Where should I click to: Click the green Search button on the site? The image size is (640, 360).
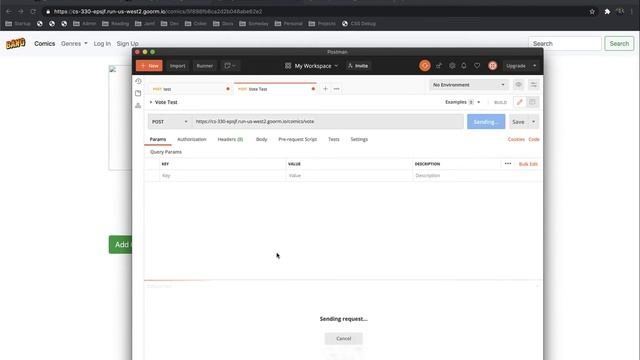[x=619, y=43]
